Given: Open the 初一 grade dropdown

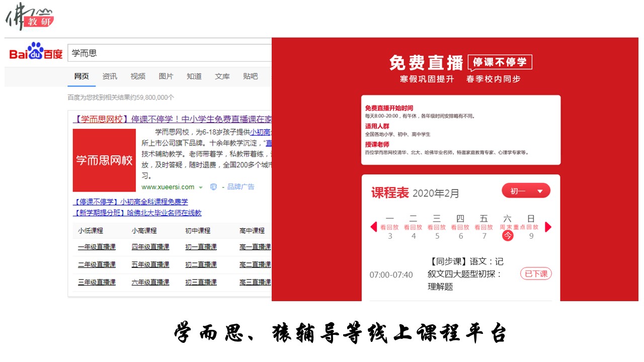Looking at the screenshot, I should (526, 191).
